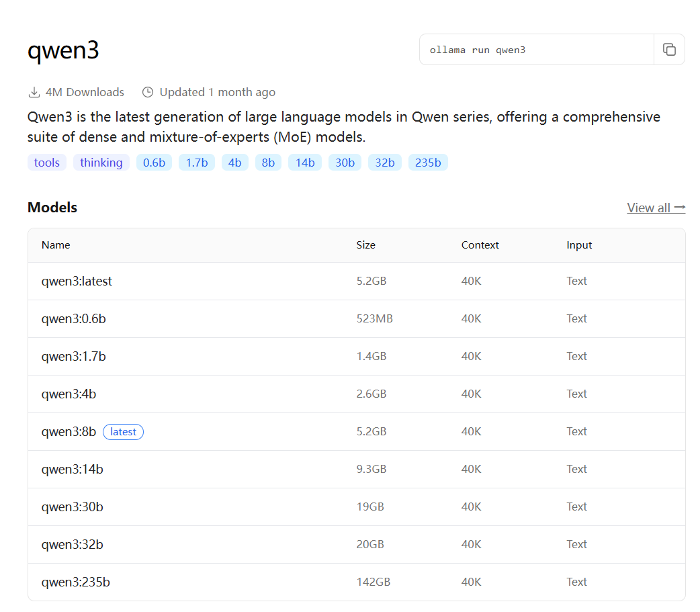700x612 pixels.
Task: Open the qwen3:1.7b model
Action: (x=74, y=356)
